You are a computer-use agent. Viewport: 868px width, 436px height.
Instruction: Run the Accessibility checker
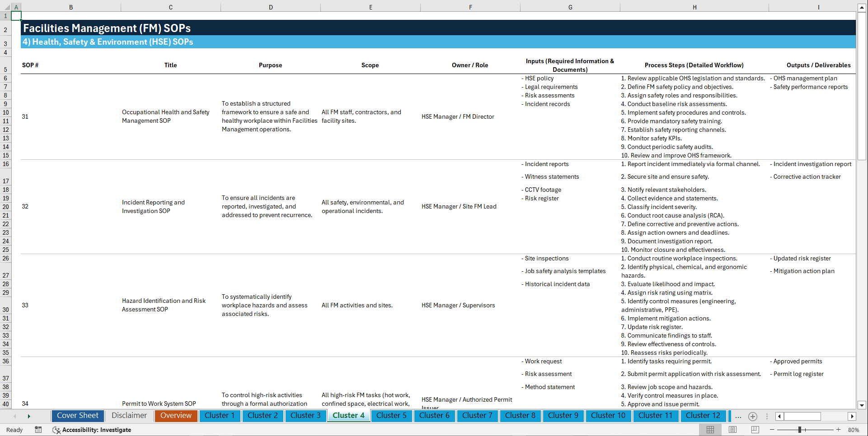click(92, 430)
